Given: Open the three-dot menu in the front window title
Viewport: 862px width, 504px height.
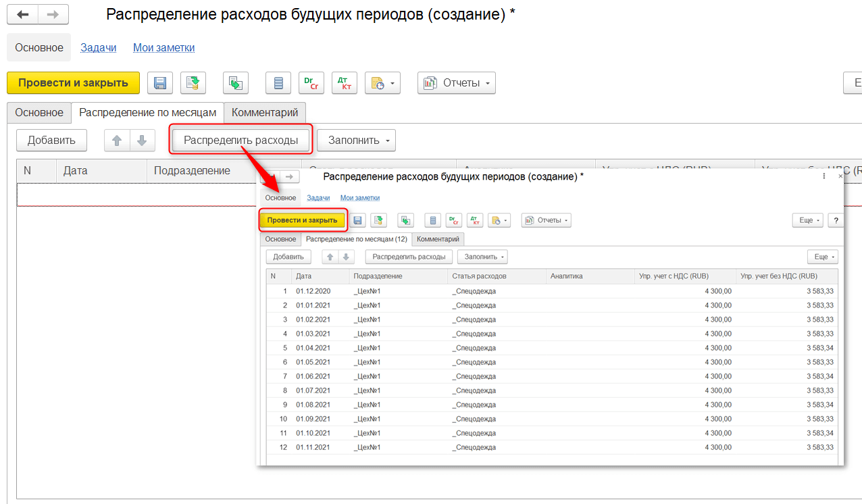Looking at the screenshot, I should [824, 176].
